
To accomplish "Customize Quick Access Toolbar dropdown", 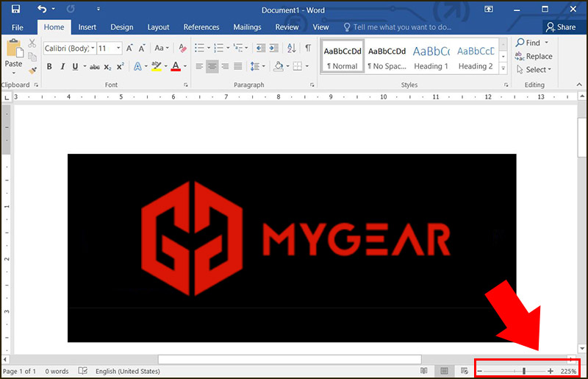I will (x=98, y=9).
